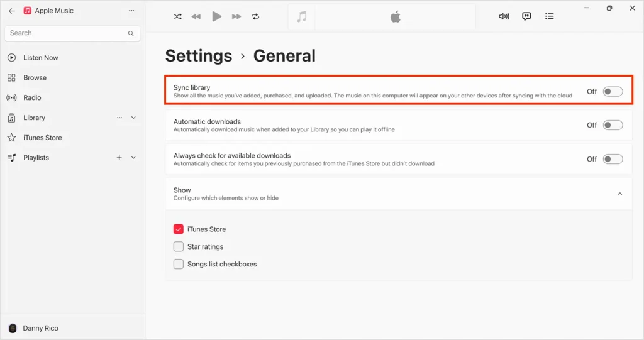Click the iTunes Store star icon

coord(11,138)
